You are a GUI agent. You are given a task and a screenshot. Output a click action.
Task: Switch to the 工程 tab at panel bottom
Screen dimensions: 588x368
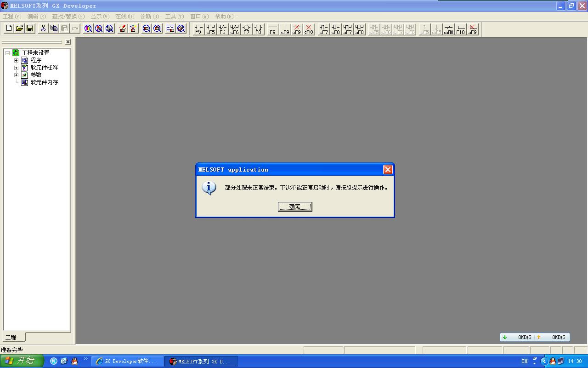point(11,337)
